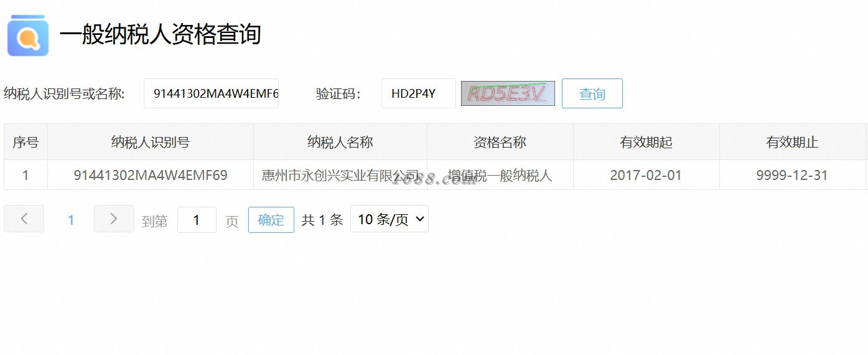Click the 确定 confirm page button

point(271,220)
